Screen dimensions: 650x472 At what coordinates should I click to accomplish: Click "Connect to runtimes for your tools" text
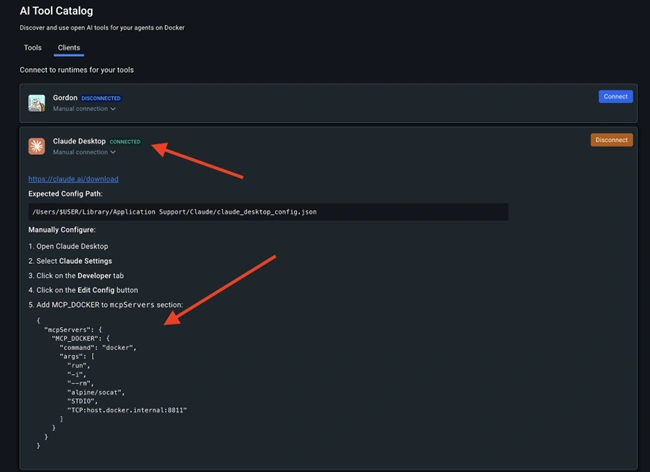[x=77, y=70]
